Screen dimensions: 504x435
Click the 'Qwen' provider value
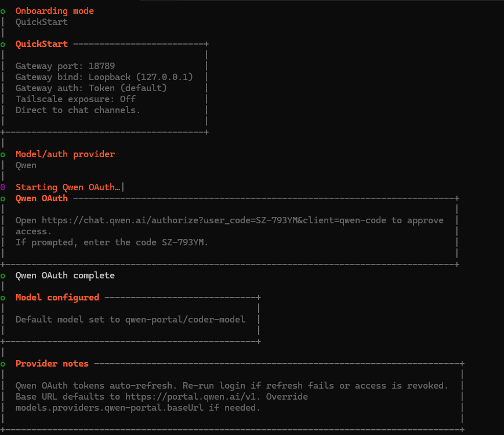pyautogui.click(x=26, y=165)
